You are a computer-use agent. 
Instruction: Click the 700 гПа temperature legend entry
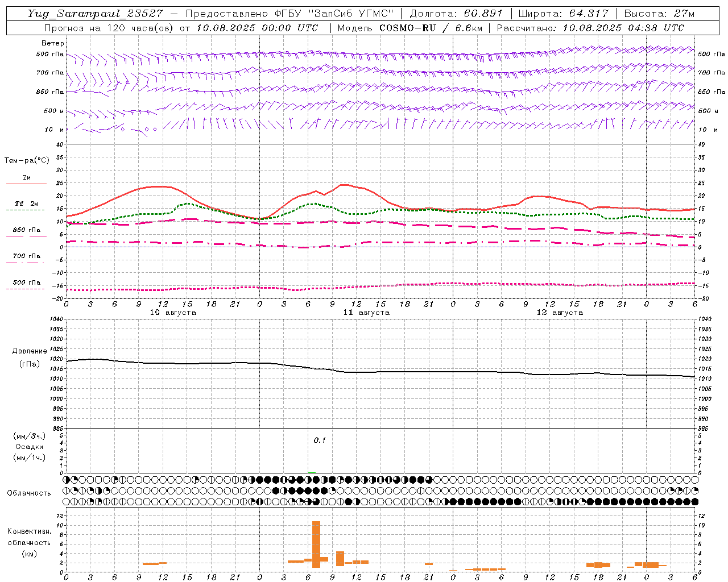click(27, 256)
